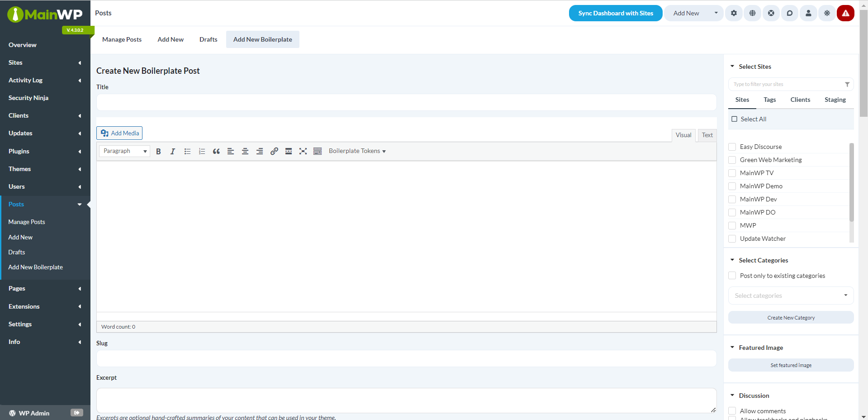Switch editor to Text mode

coord(707,135)
